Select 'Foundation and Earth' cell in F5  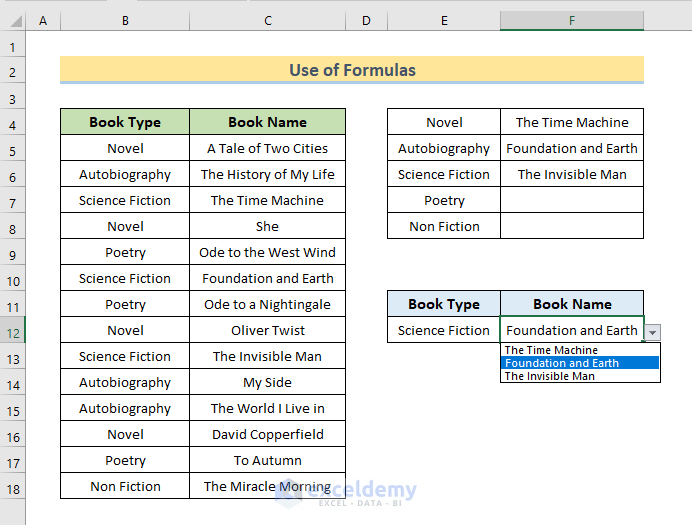tap(572, 148)
